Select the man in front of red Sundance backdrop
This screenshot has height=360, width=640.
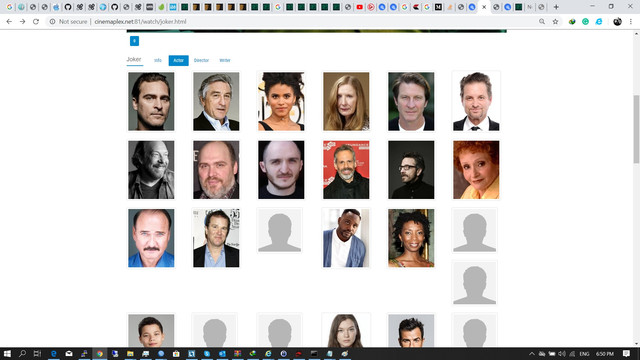pos(346,170)
